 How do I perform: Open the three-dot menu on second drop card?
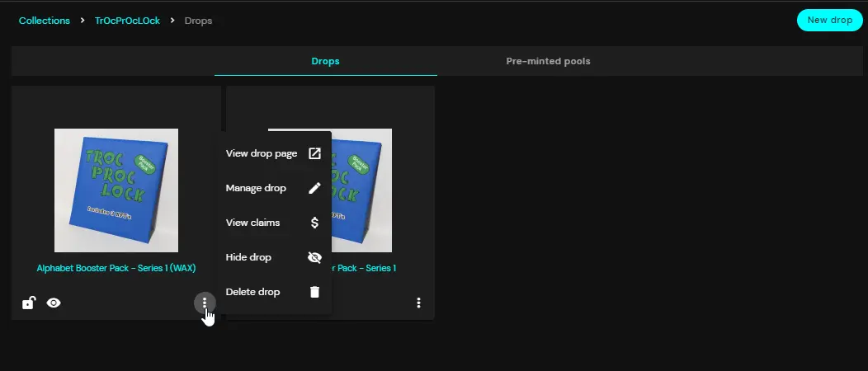[x=418, y=303]
